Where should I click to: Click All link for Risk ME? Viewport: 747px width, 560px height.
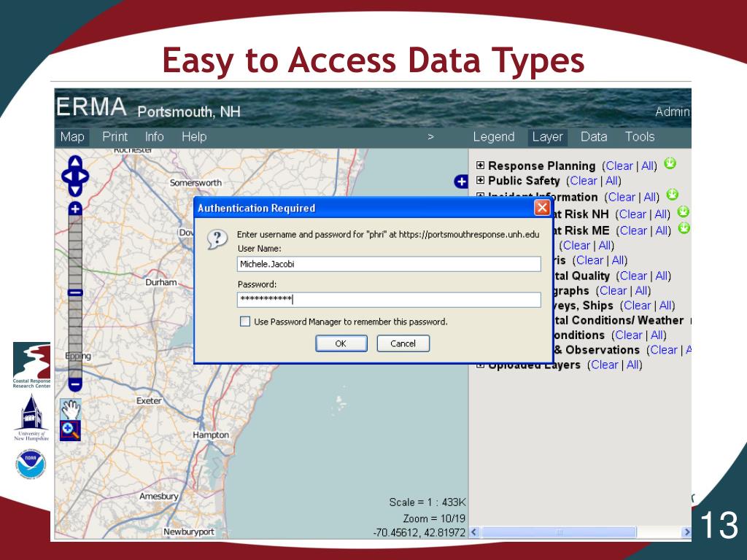[x=662, y=230]
